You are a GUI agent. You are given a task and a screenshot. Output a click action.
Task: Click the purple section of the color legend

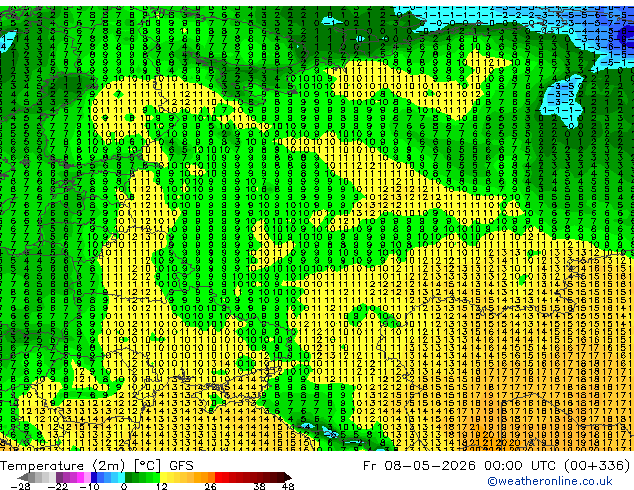click(73, 477)
